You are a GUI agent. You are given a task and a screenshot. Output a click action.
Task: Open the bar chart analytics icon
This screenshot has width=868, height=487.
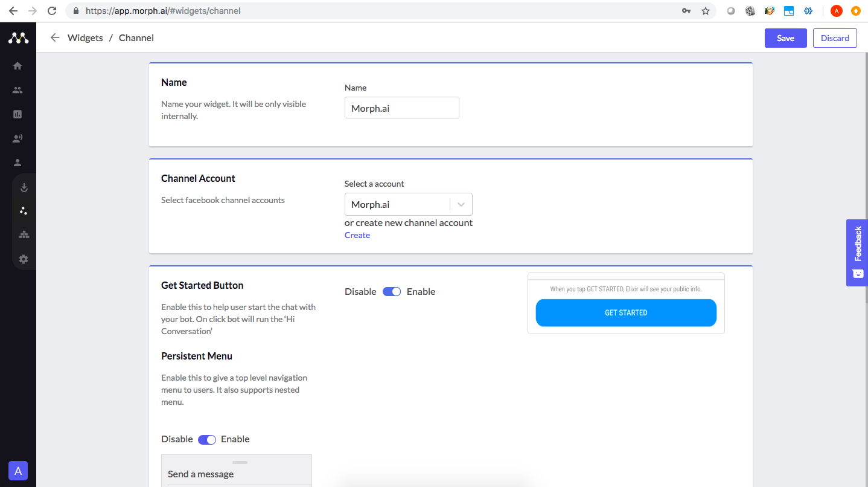coord(18,114)
